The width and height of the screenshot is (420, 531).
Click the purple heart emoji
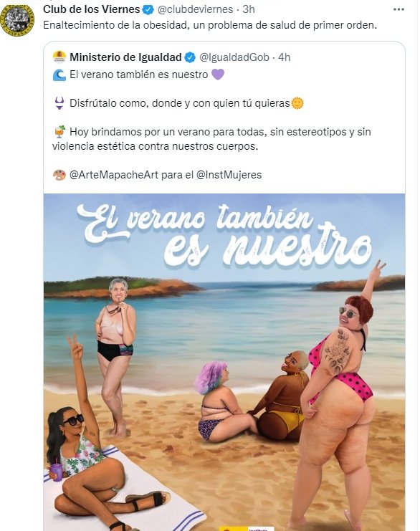tap(218, 74)
